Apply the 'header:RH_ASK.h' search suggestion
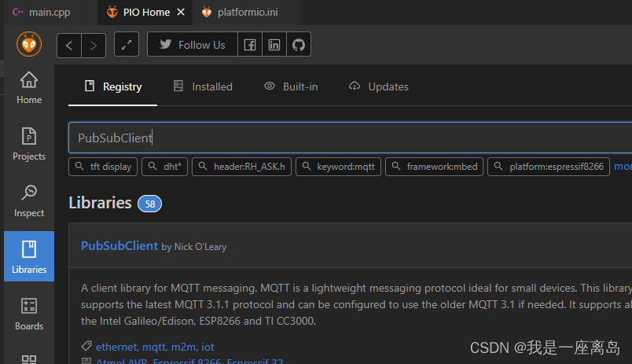 point(241,167)
